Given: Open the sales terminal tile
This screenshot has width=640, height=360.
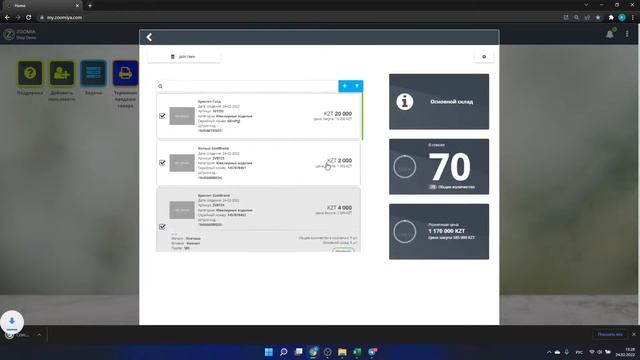Looking at the screenshot, I should 125,73.
